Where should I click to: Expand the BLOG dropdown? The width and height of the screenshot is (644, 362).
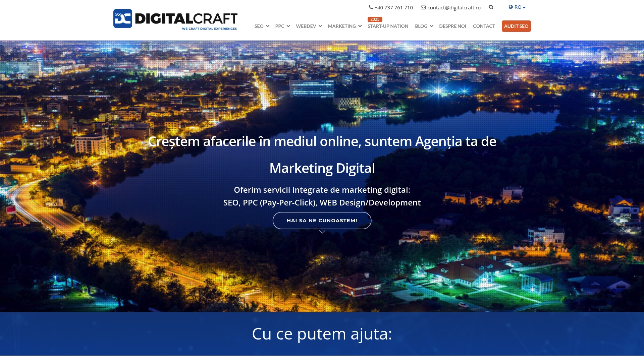[423, 26]
